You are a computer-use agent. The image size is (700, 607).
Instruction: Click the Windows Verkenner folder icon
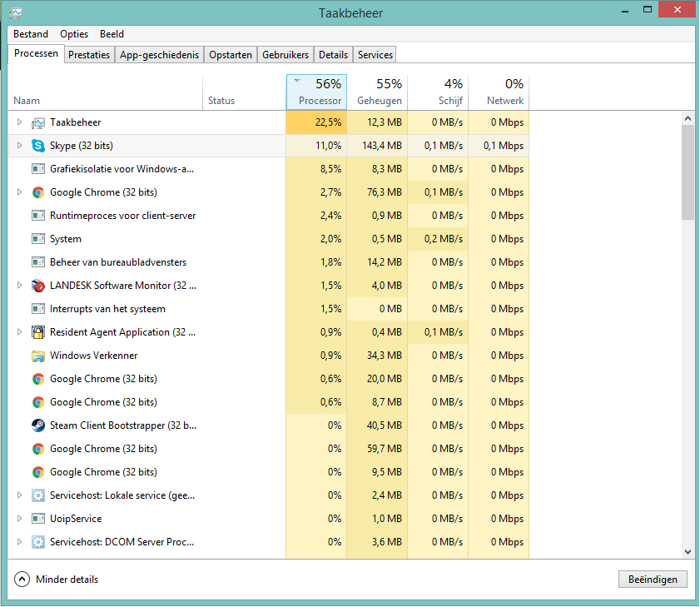pos(38,356)
